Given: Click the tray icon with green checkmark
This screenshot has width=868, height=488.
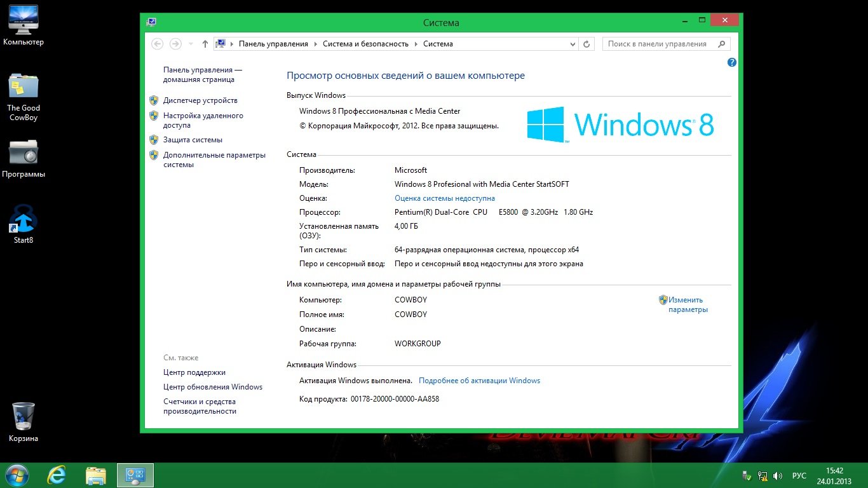Looking at the screenshot, I should pos(747,476).
